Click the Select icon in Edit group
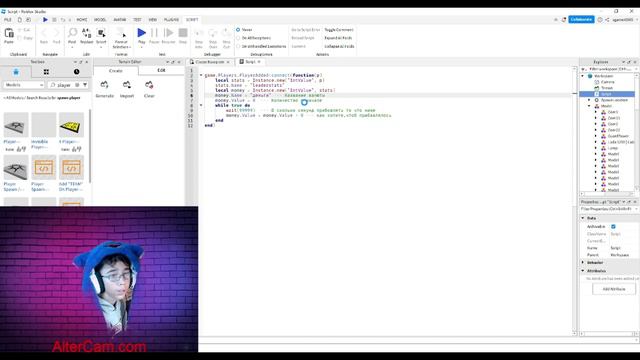Viewport: 640px width, 360px height. (101, 33)
